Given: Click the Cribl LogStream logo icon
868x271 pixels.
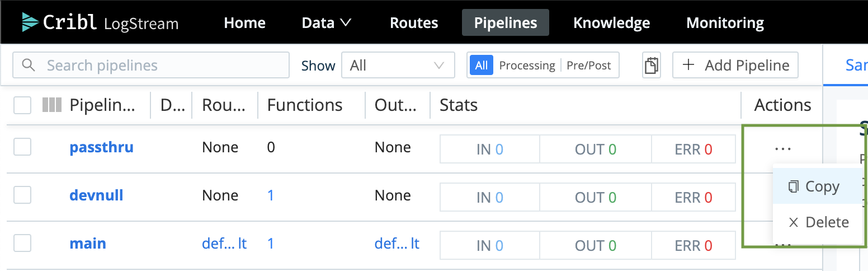Looking at the screenshot, I should point(30,22).
